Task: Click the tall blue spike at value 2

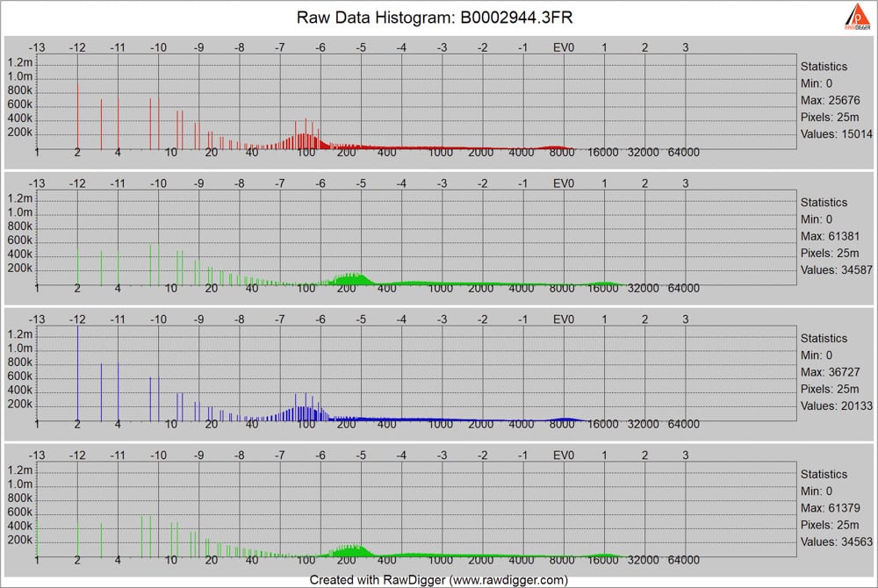Action: [78, 373]
